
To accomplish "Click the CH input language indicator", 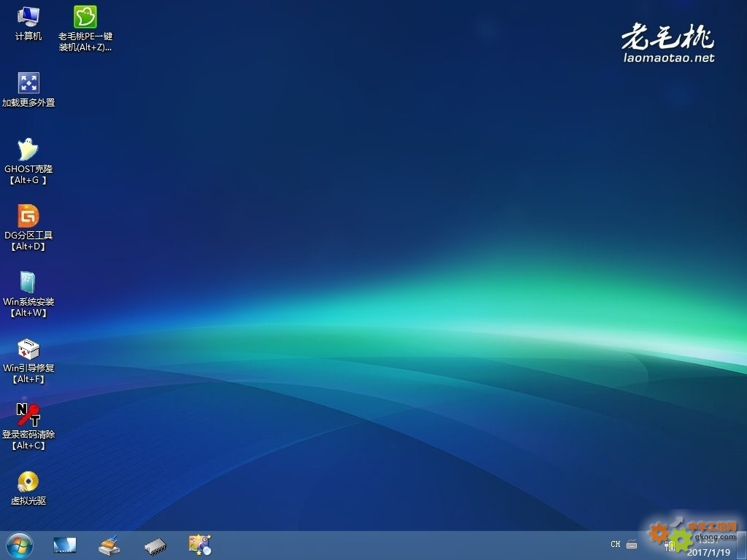I will point(616,544).
